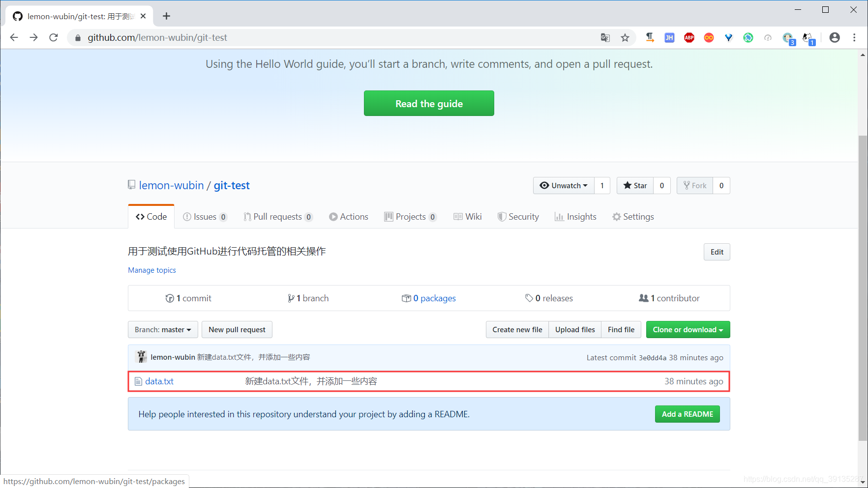868x488 pixels.
Task: Open lemon-wubin owner profile link
Action: 171,185
